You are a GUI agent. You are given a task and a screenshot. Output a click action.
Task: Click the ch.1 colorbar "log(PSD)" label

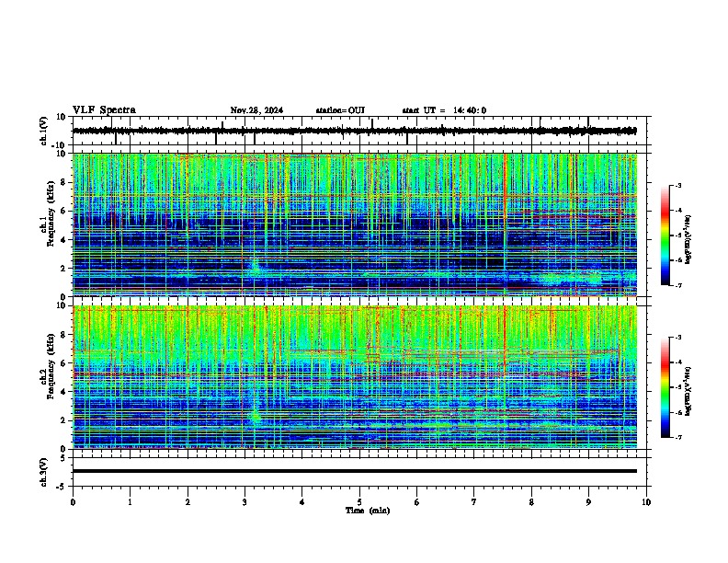[x=688, y=239]
